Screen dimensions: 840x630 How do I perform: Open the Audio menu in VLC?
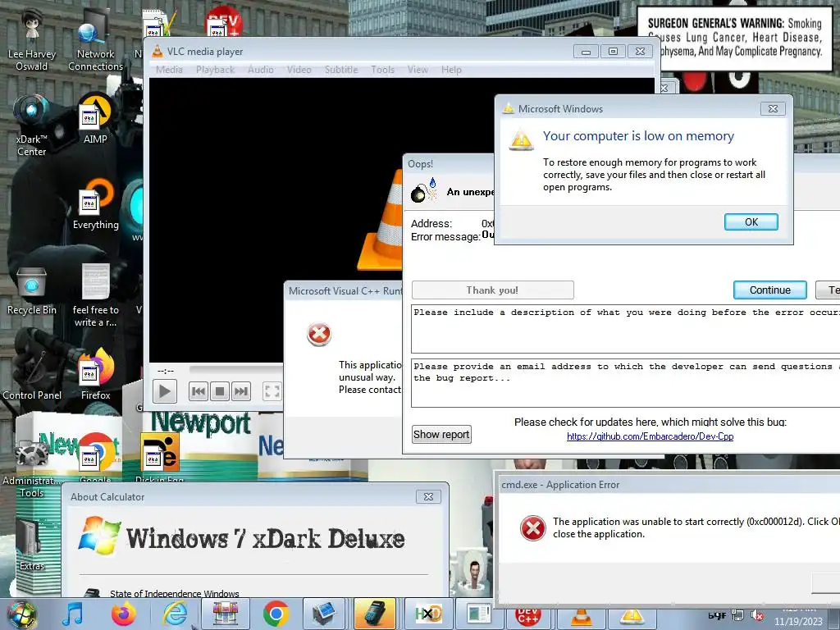click(x=261, y=70)
